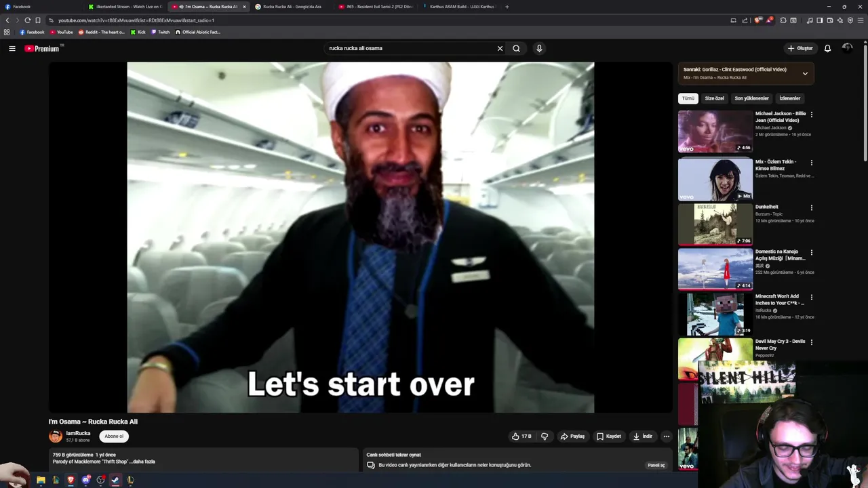Open the YouTube guide hamburger menu
Image resolution: width=868 pixels, height=488 pixels.
(x=12, y=48)
